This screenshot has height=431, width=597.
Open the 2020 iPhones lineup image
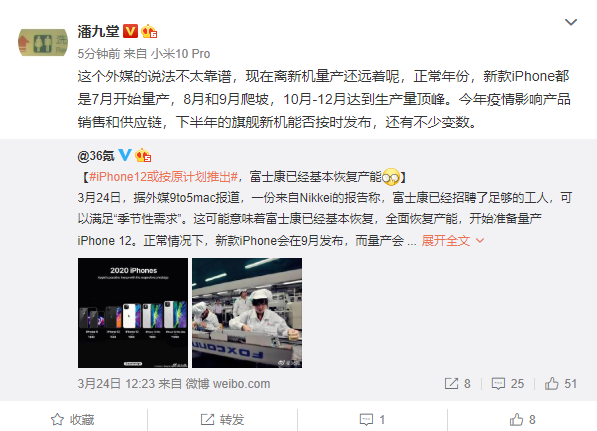point(133,313)
